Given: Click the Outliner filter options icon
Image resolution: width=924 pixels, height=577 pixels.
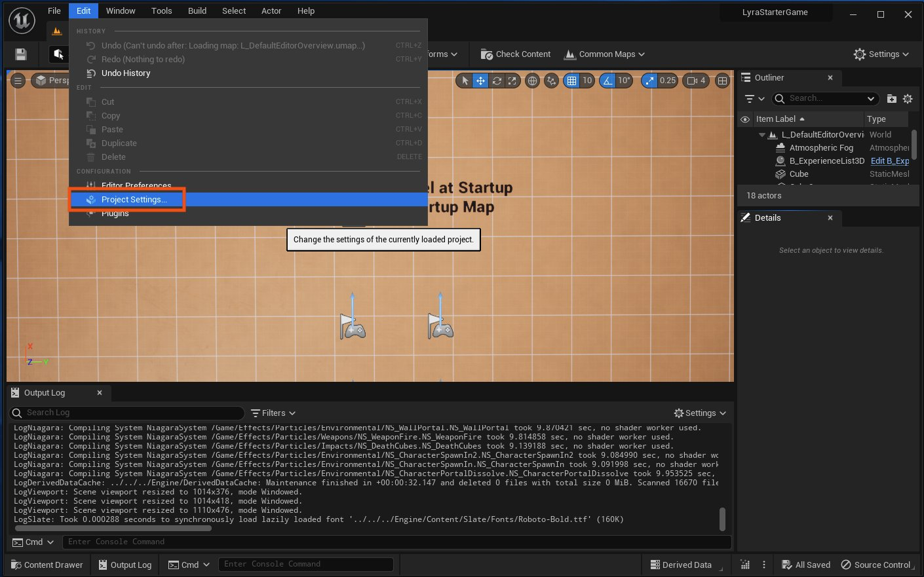Looking at the screenshot, I should [754, 99].
